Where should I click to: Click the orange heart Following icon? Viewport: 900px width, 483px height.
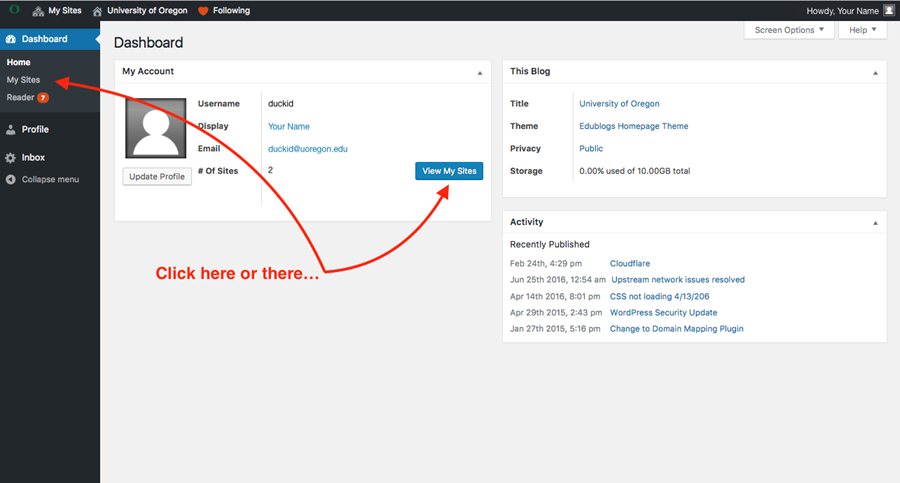click(203, 11)
